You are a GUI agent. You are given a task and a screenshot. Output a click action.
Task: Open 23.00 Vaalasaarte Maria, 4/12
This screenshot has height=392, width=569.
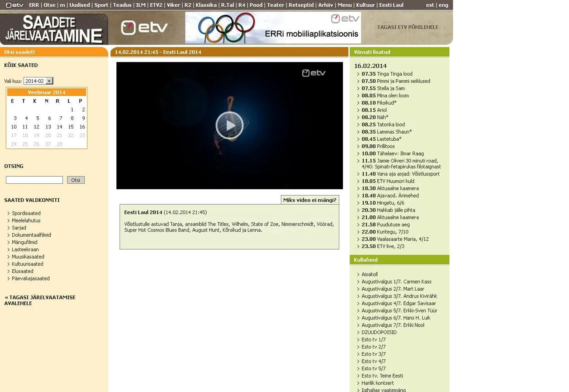395,239
